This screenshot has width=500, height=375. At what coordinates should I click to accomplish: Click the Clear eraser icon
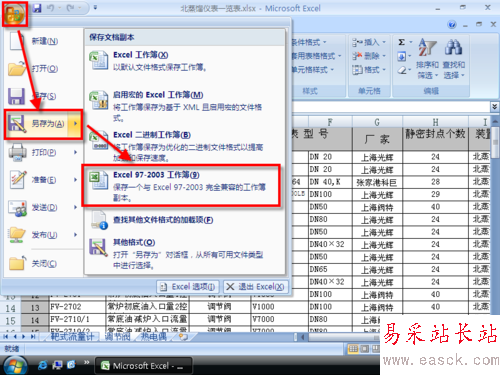coord(402,70)
